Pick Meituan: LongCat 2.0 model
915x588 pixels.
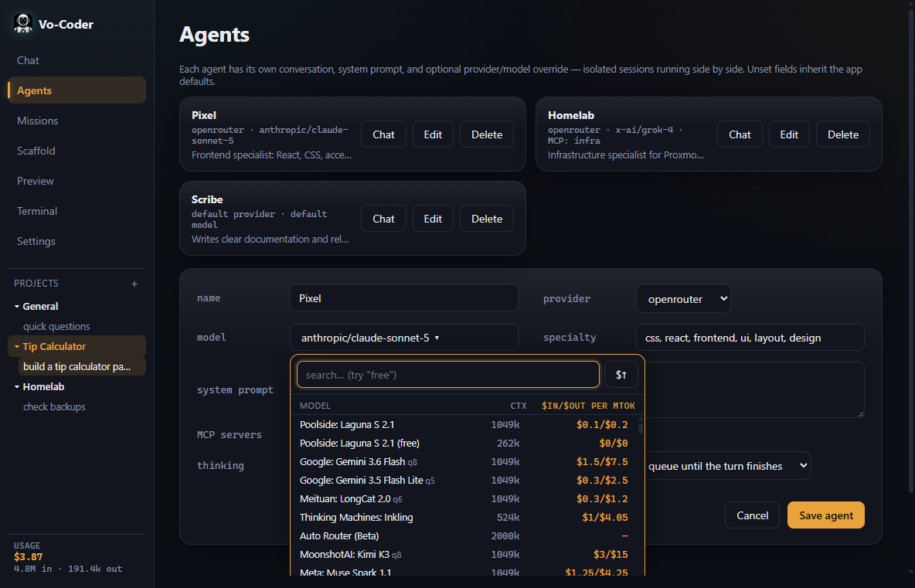(464, 498)
